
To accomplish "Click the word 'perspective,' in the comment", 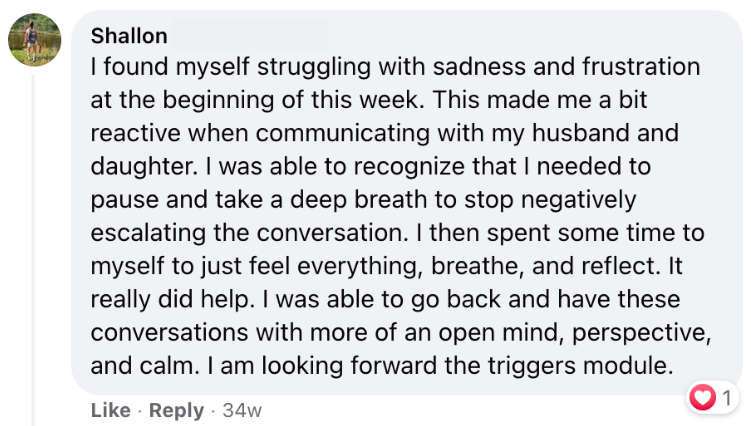I will (x=641, y=333).
